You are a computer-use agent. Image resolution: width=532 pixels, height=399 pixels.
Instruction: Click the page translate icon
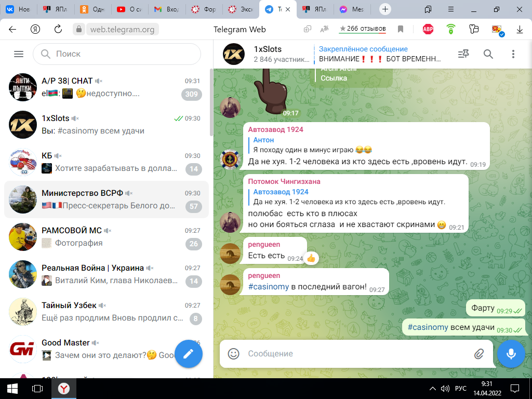pyautogui.click(x=324, y=30)
